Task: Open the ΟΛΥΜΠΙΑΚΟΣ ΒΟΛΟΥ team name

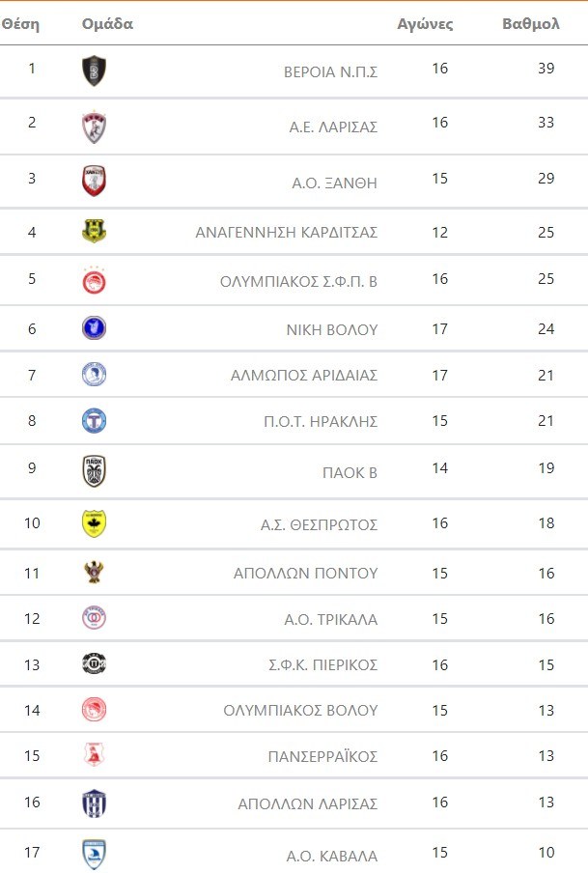Action: [x=300, y=711]
